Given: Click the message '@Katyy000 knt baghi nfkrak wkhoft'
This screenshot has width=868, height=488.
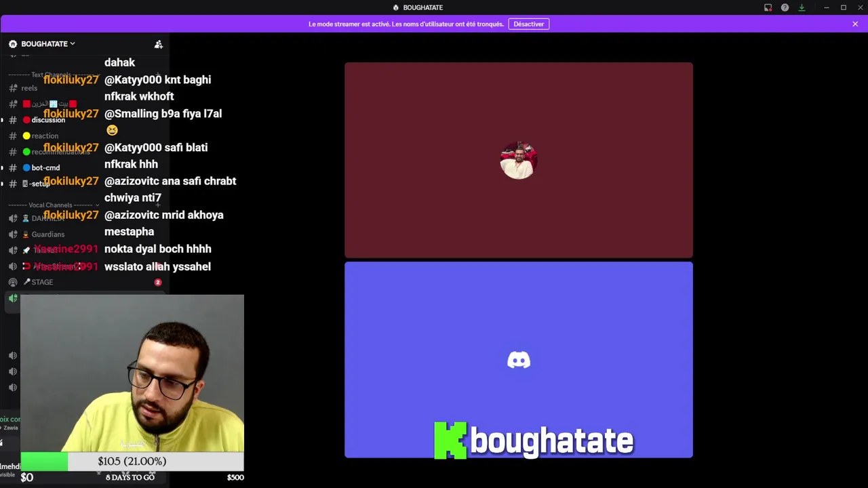Looking at the screenshot, I should 157,88.
